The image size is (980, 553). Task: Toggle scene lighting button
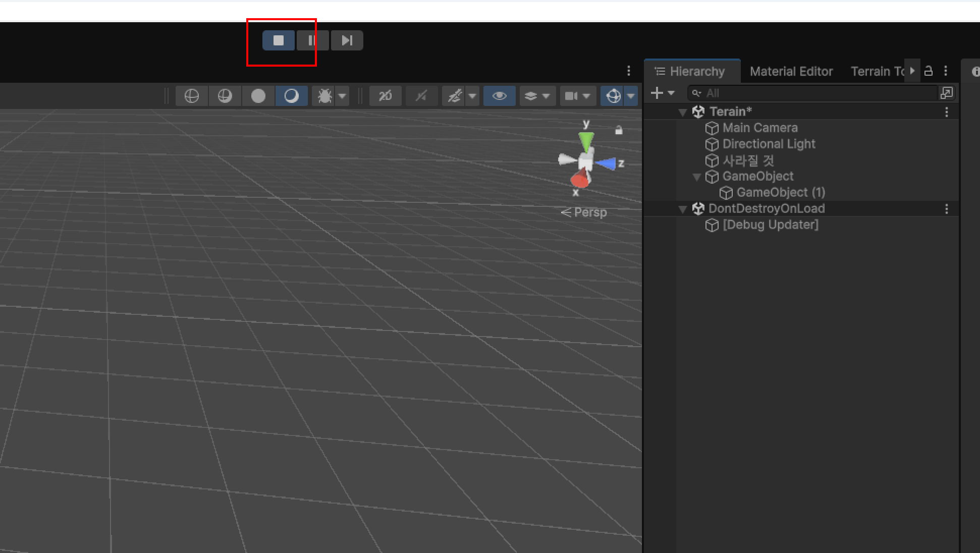point(421,96)
